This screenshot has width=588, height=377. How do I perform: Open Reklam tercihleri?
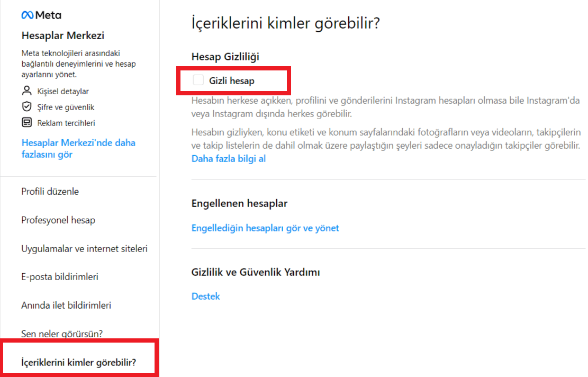pyautogui.click(x=66, y=123)
